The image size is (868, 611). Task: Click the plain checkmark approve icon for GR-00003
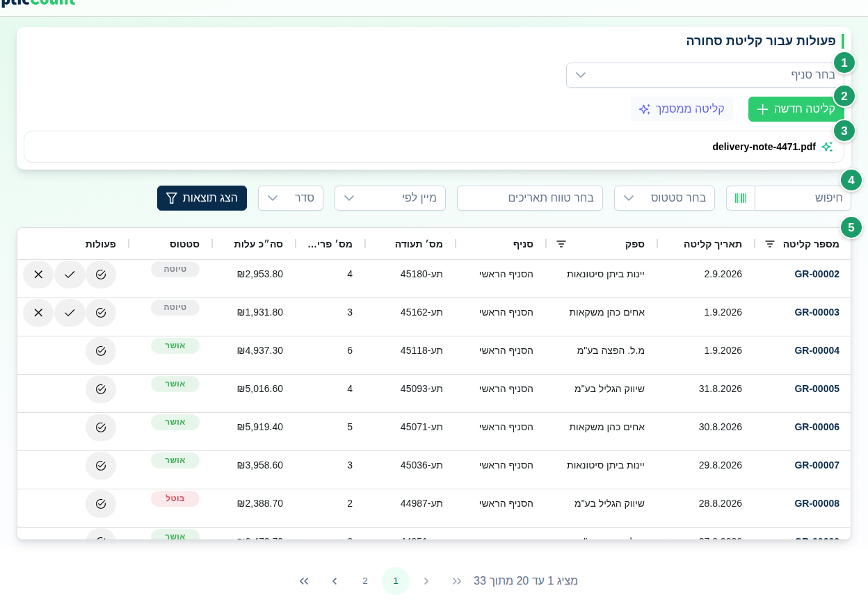coord(70,313)
